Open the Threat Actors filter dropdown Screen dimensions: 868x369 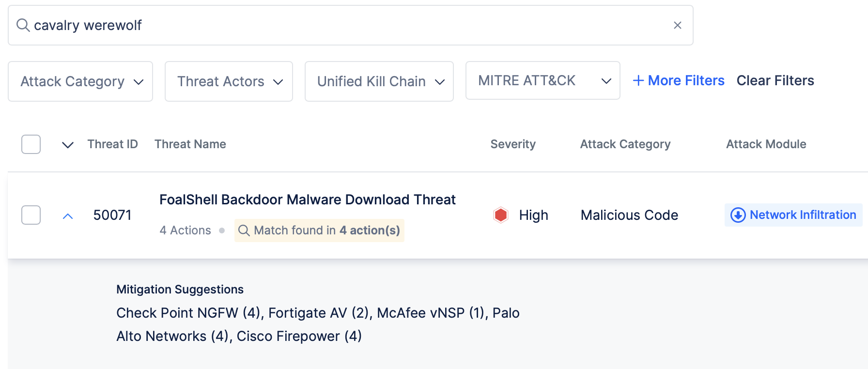coord(229,81)
